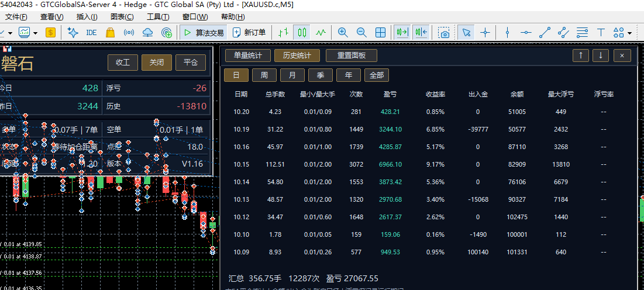Image resolution: width=644 pixels, height=290 pixels.
Task: Click profit value 6966.10
Action: click(390, 164)
